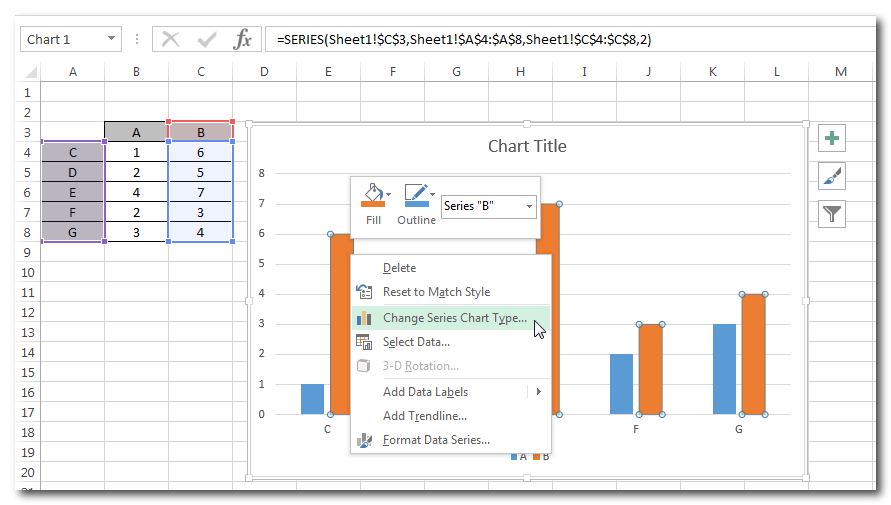The height and width of the screenshot is (505, 891).
Task: Open Chart Filters funnel icon
Action: [832, 213]
